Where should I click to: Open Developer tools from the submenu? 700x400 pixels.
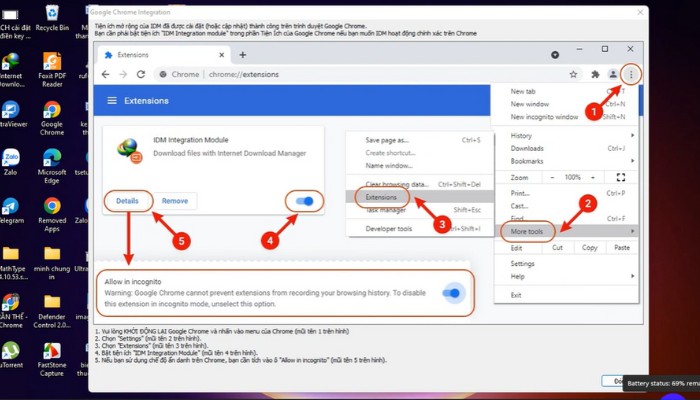pos(420,229)
